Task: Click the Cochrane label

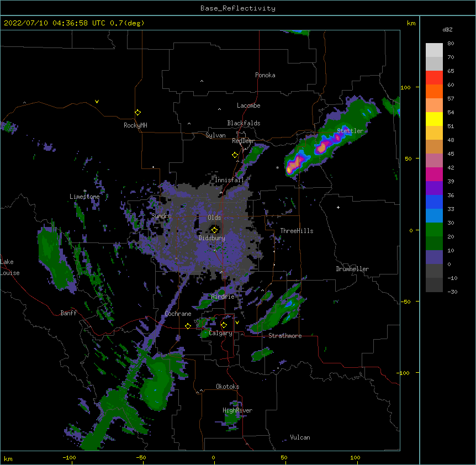Action: [x=178, y=314]
